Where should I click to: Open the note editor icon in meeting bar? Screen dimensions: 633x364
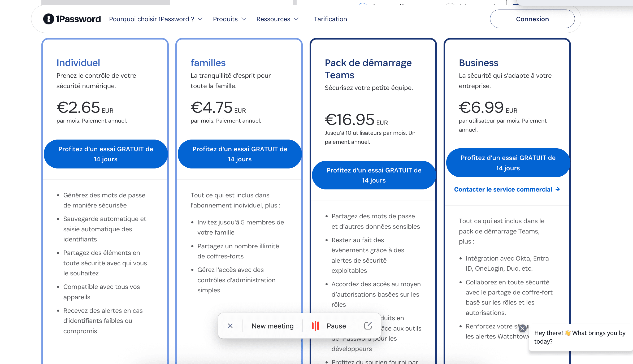coord(368,326)
